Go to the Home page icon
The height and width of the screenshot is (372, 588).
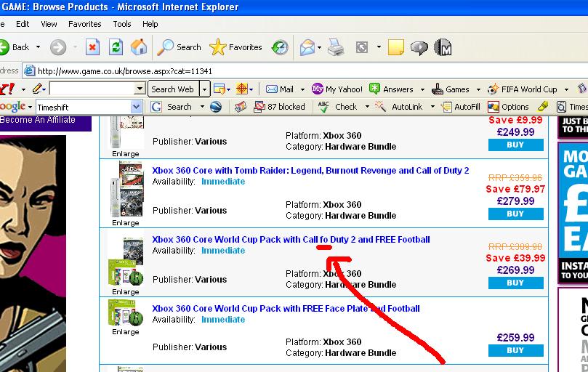[139, 47]
